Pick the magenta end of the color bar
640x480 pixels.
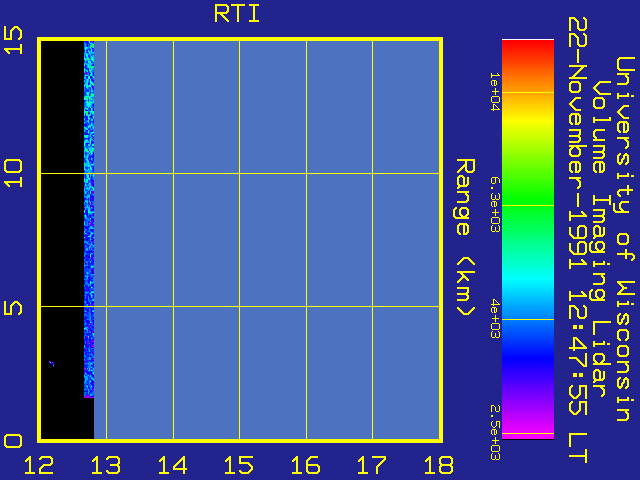coord(528,433)
